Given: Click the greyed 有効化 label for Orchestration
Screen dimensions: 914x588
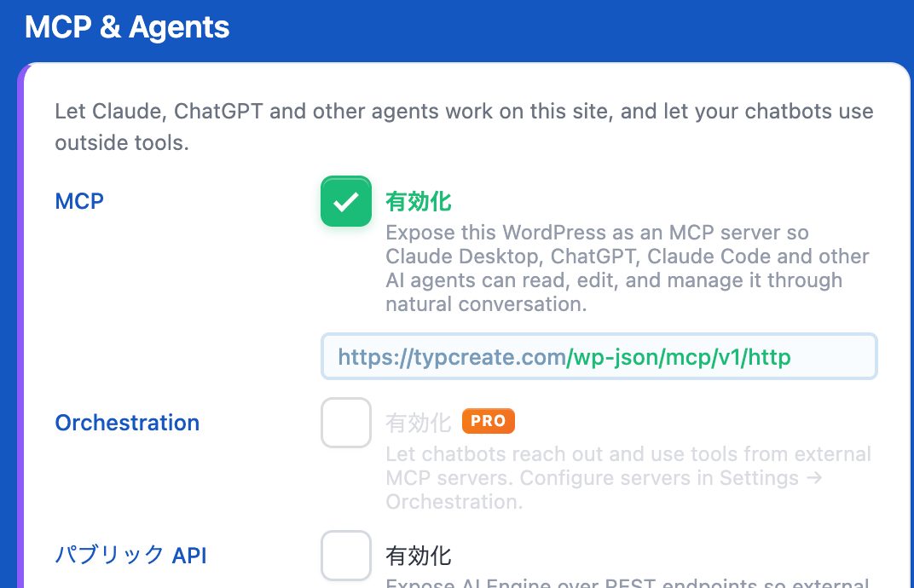Looking at the screenshot, I should click(418, 423).
